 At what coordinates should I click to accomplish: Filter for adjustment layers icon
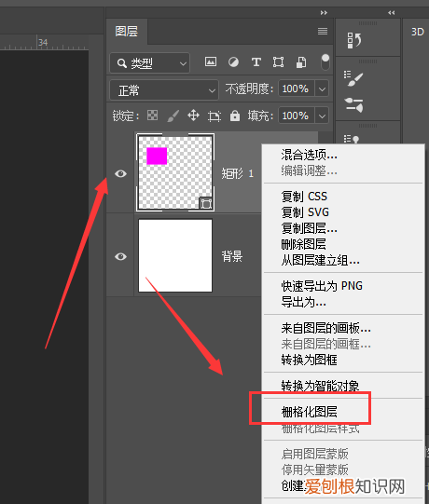[233, 61]
